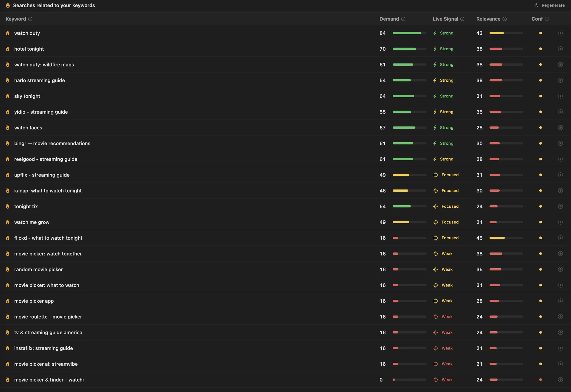Select the 'watch duty' keyword text
Image resolution: width=571 pixels, height=392 pixels.
click(27, 33)
